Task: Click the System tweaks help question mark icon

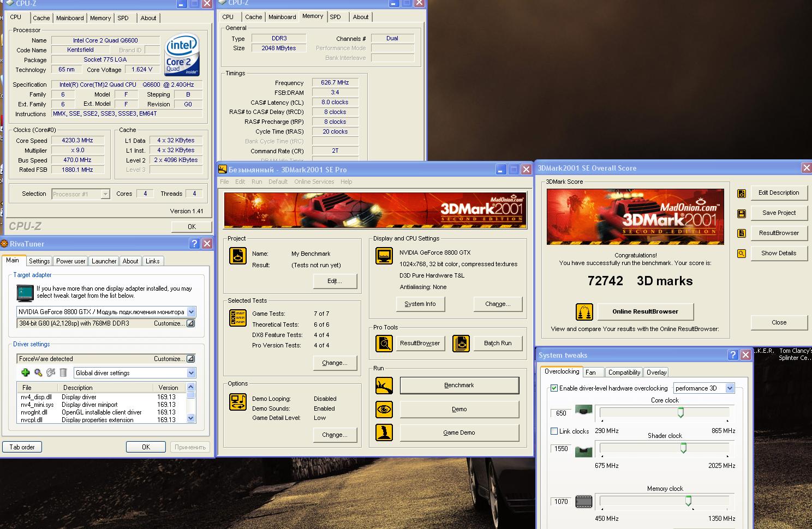Action: click(733, 355)
